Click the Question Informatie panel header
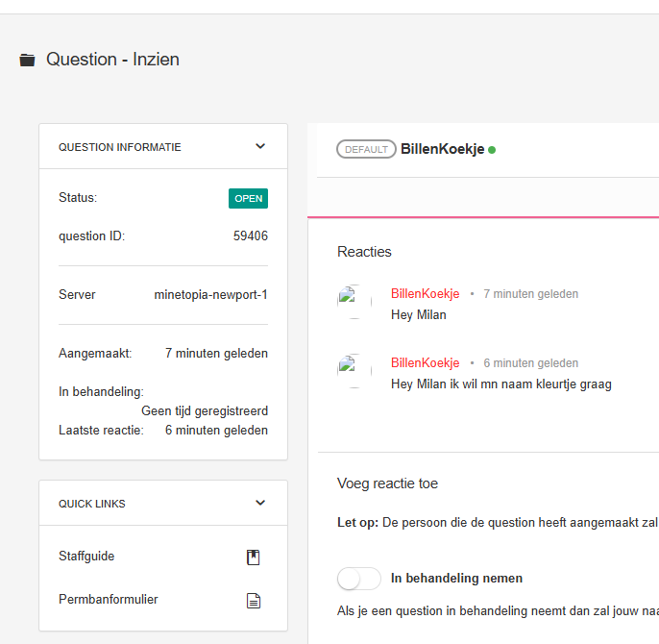The width and height of the screenshot is (659, 644). (x=120, y=148)
